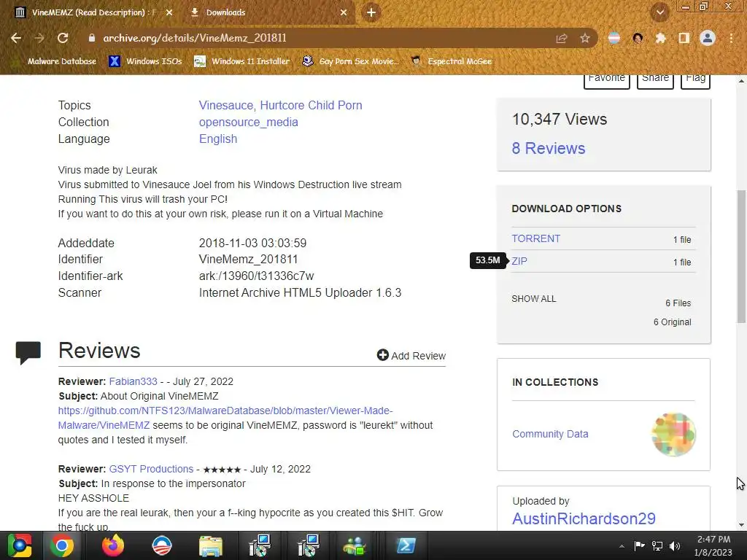Download via the TORRENT option
This screenshot has height=560, width=747.
tap(536, 238)
